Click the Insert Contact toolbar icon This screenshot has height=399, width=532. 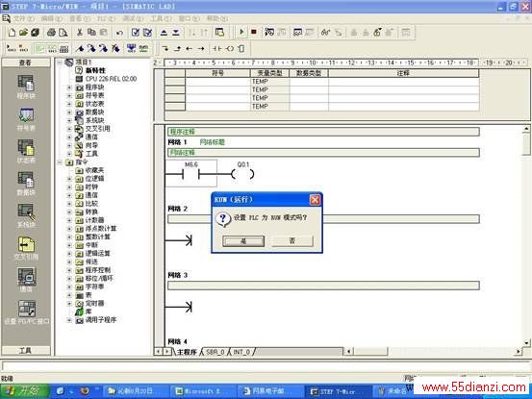click(217, 49)
